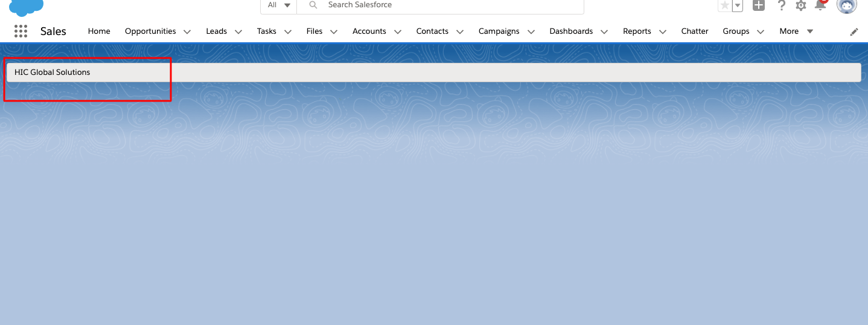Viewport: 868px width, 325px height.
Task: Expand the Tasks tab chevron
Action: [x=287, y=32]
